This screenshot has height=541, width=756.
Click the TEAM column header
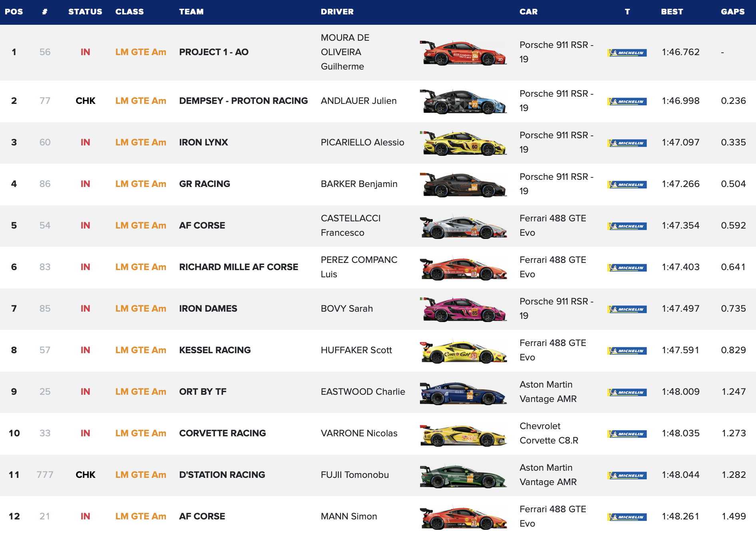point(191,12)
